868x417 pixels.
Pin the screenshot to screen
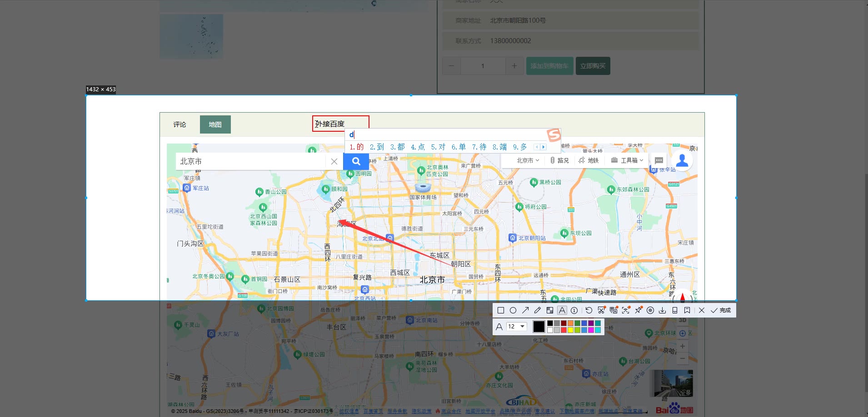pyautogui.click(x=638, y=310)
